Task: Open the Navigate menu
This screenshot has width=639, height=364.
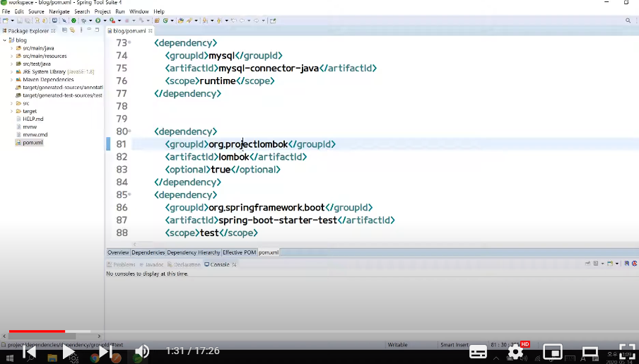Action: pyautogui.click(x=59, y=11)
